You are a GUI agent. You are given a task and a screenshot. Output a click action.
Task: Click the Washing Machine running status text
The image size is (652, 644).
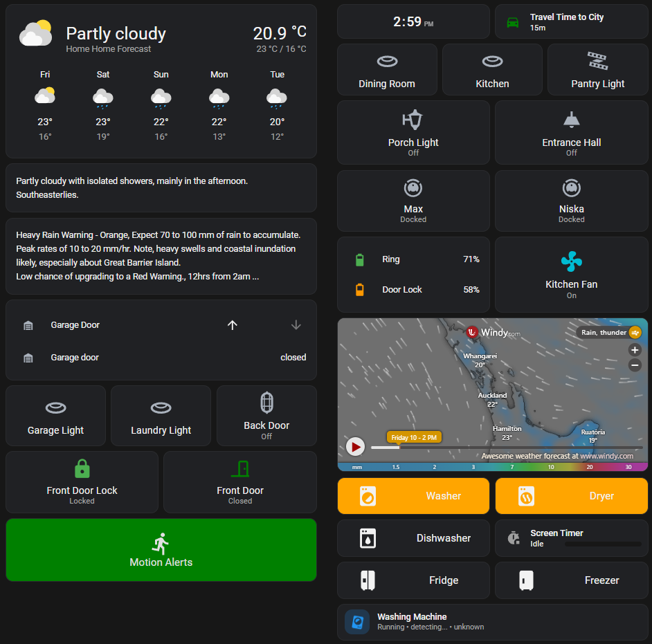[431, 627]
